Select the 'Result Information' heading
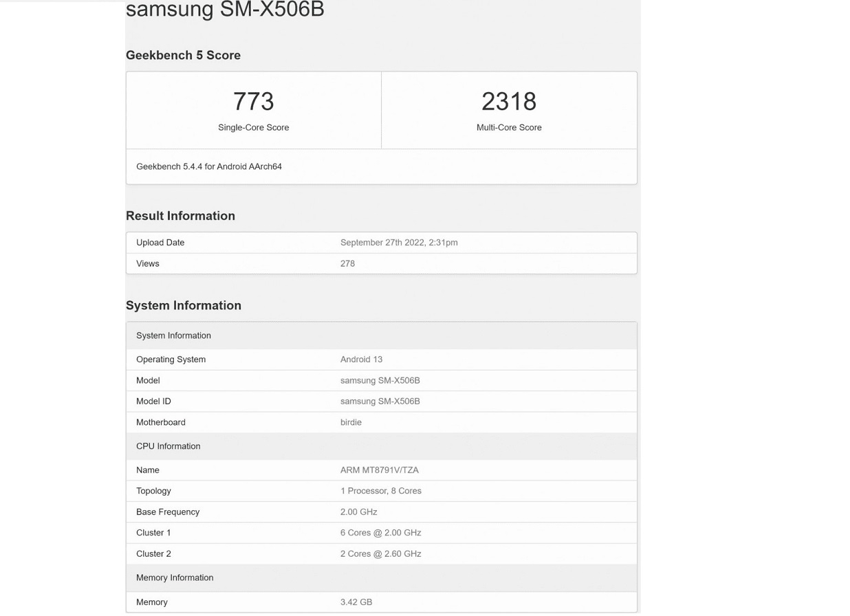This screenshot has height=616, width=850. [180, 216]
